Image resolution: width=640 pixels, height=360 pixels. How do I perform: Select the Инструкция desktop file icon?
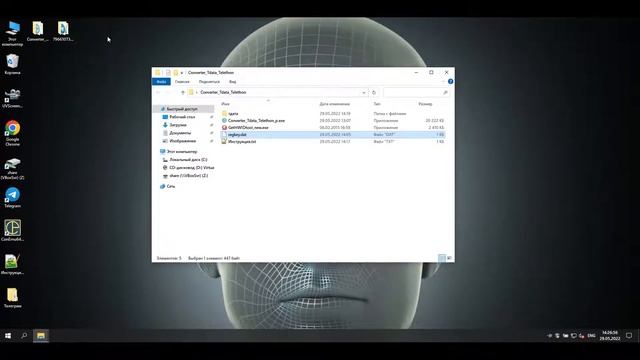12,264
